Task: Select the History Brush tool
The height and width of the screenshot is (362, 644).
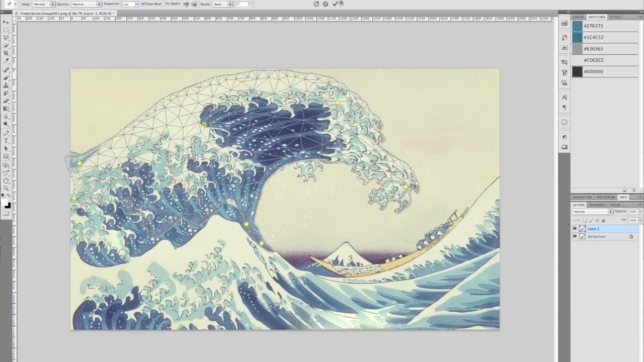Action: point(6,93)
